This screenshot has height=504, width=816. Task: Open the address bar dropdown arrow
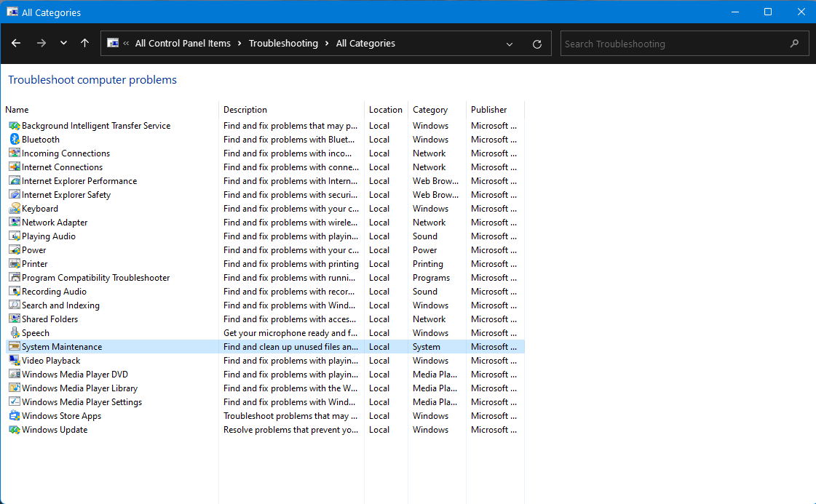510,43
